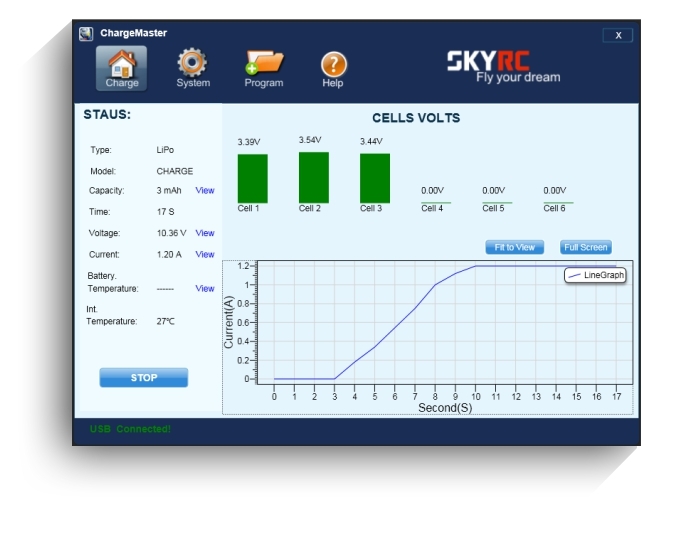Click the ChargeMaster app icon in title bar
Image resolution: width=694 pixels, height=544 pixels.
click(x=87, y=34)
